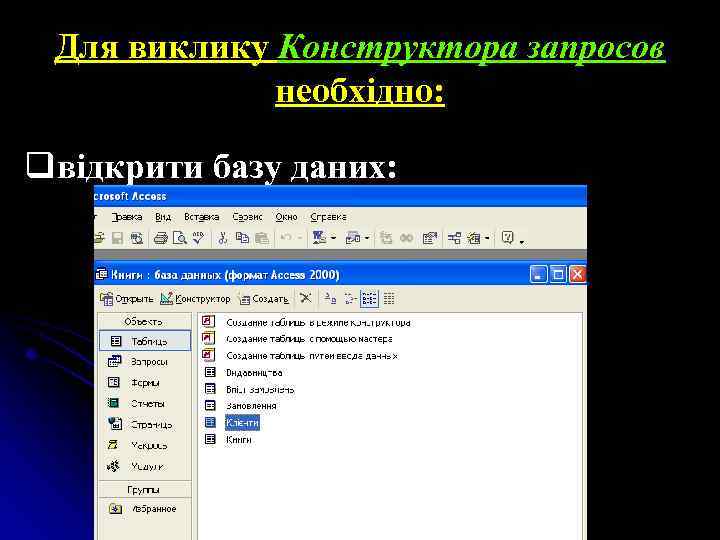The height and width of the screenshot is (540, 720).
Task: Open the Toolbar Options arrow after Help
Action: point(522,241)
